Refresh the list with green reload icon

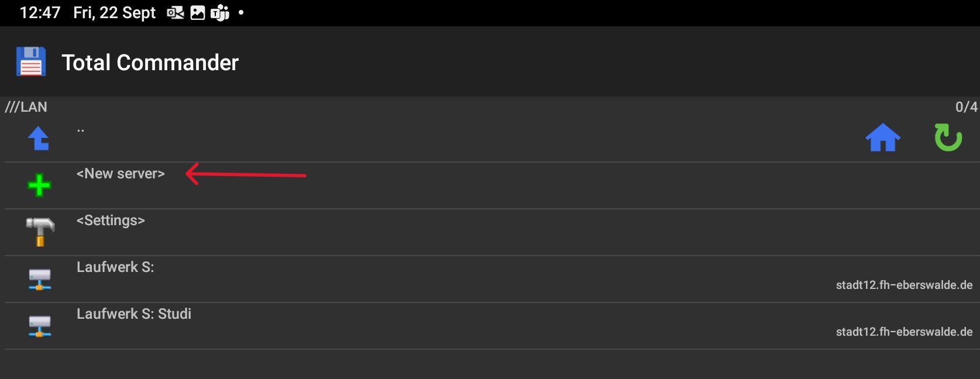948,137
